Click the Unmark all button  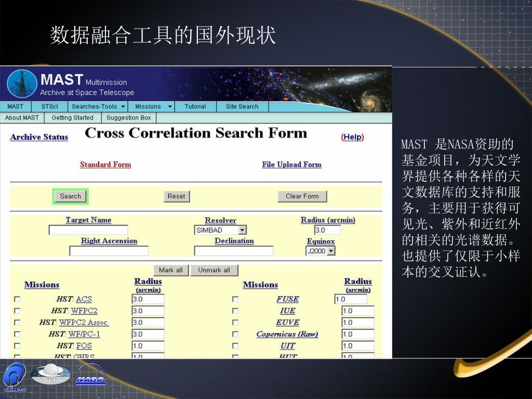(214, 270)
